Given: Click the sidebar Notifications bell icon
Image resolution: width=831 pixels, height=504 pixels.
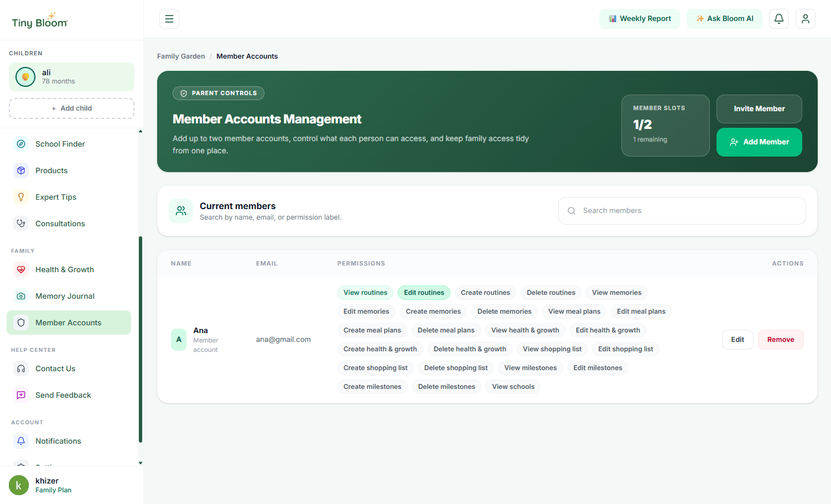Looking at the screenshot, I should (21, 441).
